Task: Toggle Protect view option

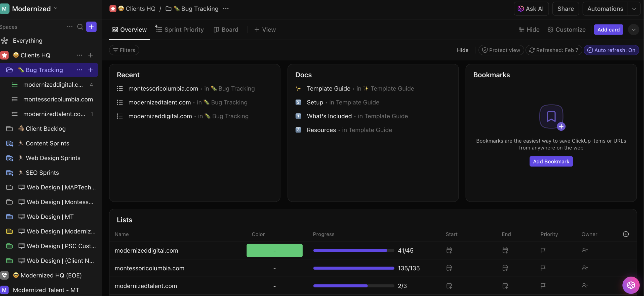Action: [x=501, y=50]
